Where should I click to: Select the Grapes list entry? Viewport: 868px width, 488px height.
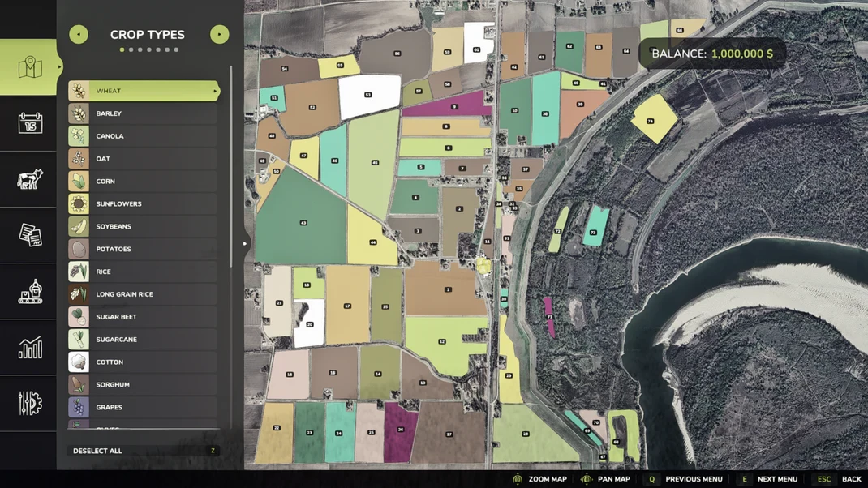coord(143,407)
